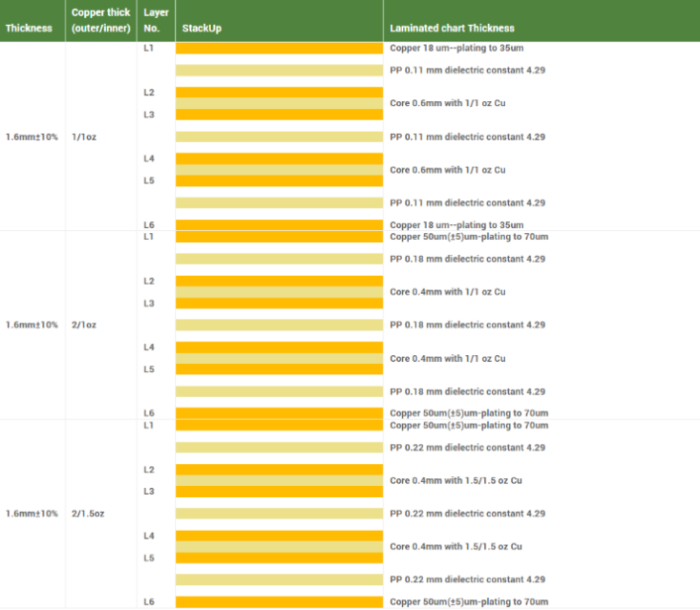Select the L3 label in the 1/1oz section
The width and height of the screenshot is (700, 610).
tap(149, 115)
